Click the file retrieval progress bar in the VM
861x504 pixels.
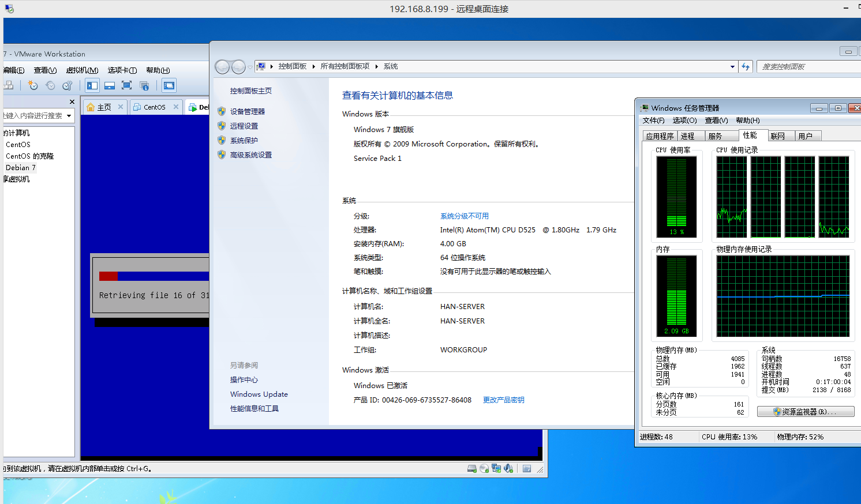(154, 276)
